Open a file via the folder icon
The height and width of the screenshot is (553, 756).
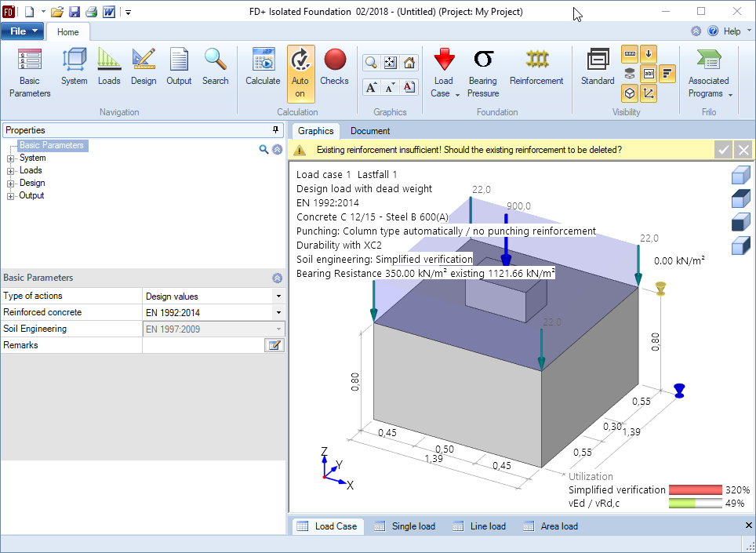click(57, 12)
